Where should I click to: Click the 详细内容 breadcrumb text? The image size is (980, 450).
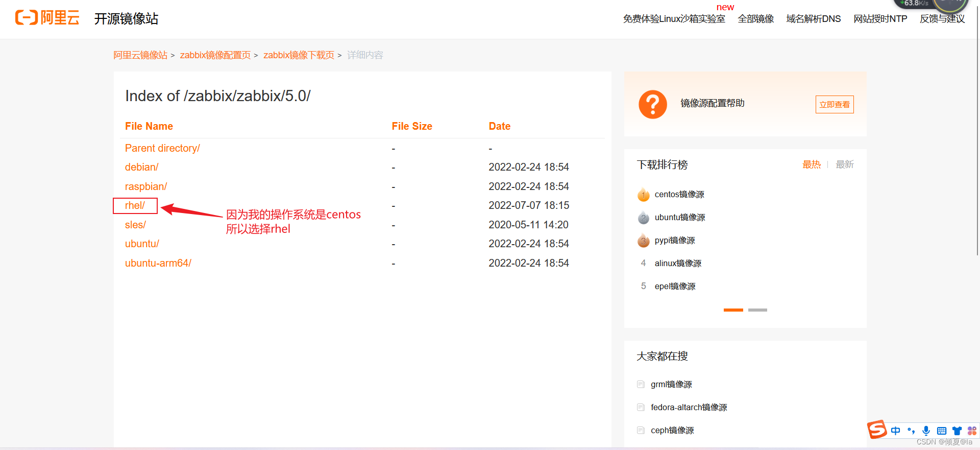(365, 55)
